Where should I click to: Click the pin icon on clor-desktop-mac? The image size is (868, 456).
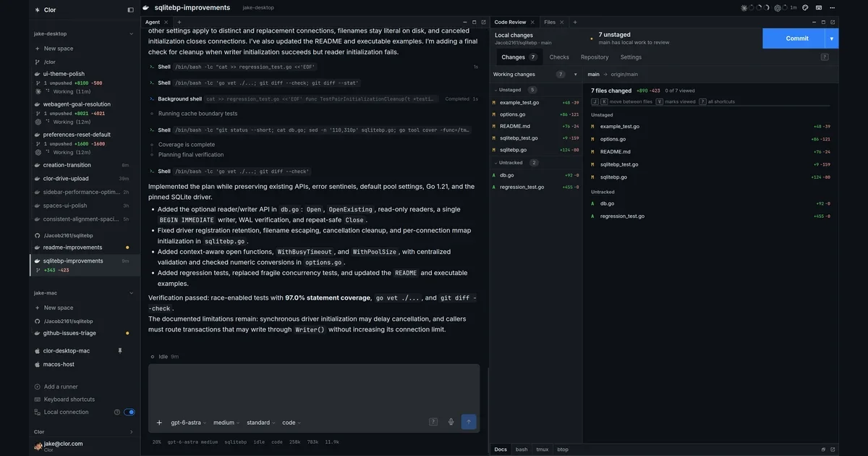pos(120,350)
